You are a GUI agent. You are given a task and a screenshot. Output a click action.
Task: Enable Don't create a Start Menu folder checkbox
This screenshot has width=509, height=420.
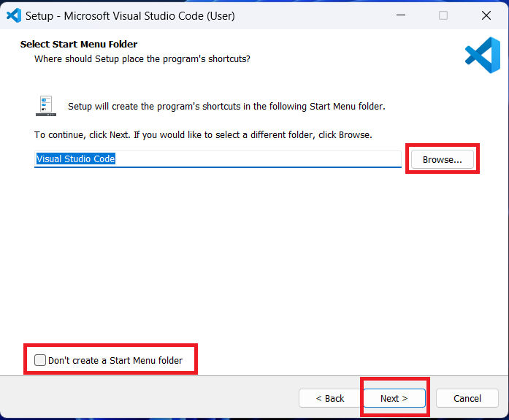point(40,360)
